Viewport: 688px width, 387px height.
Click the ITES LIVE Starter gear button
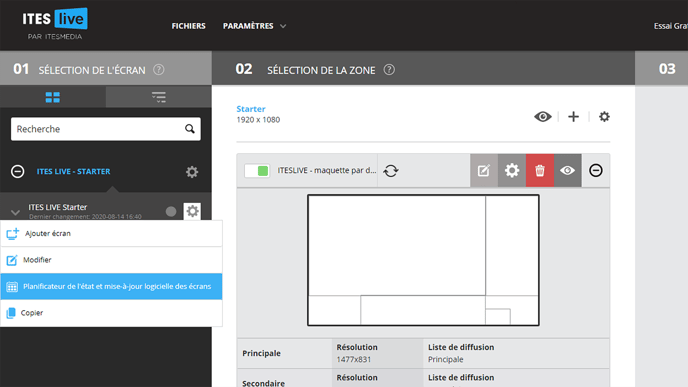click(192, 211)
